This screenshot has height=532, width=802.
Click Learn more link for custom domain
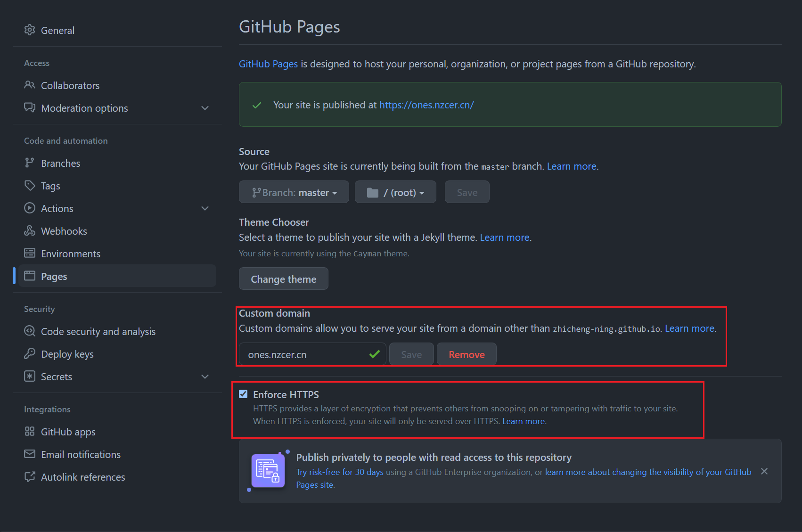coord(689,328)
